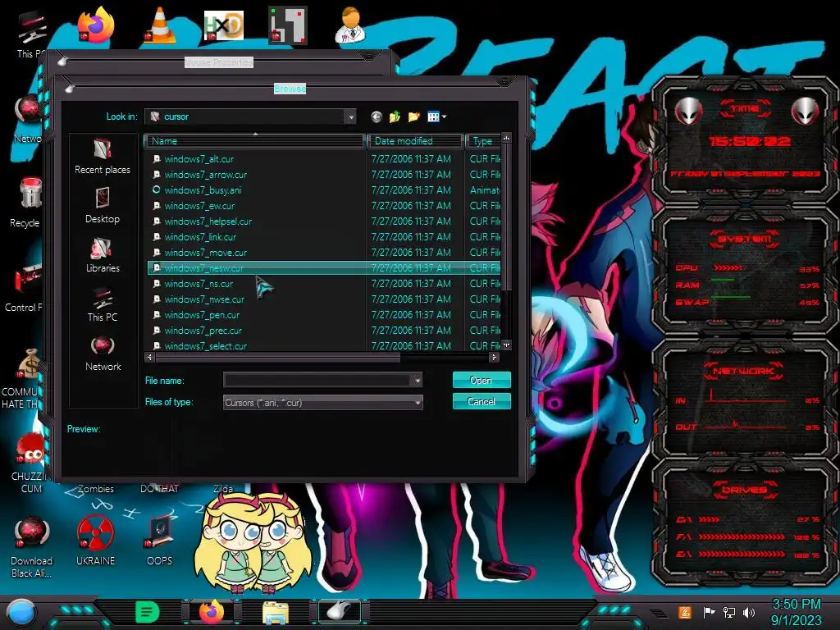840x630 pixels.
Task: Open Recent places in the sidebar
Action: click(x=103, y=156)
